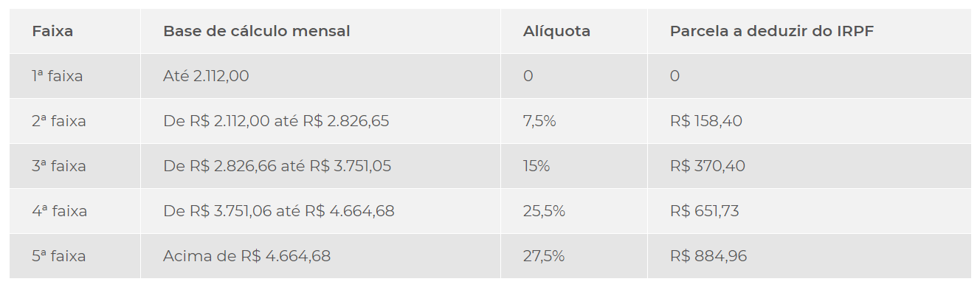Image resolution: width=980 pixels, height=290 pixels.
Task: Select the R$ 158,40 deduction cell
Action: 706,121
